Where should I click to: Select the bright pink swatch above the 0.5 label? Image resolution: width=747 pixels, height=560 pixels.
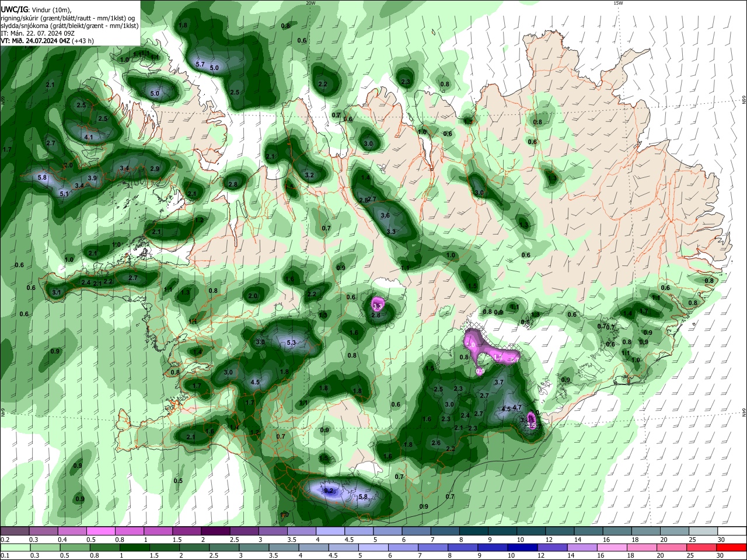(x=100, y=531)
